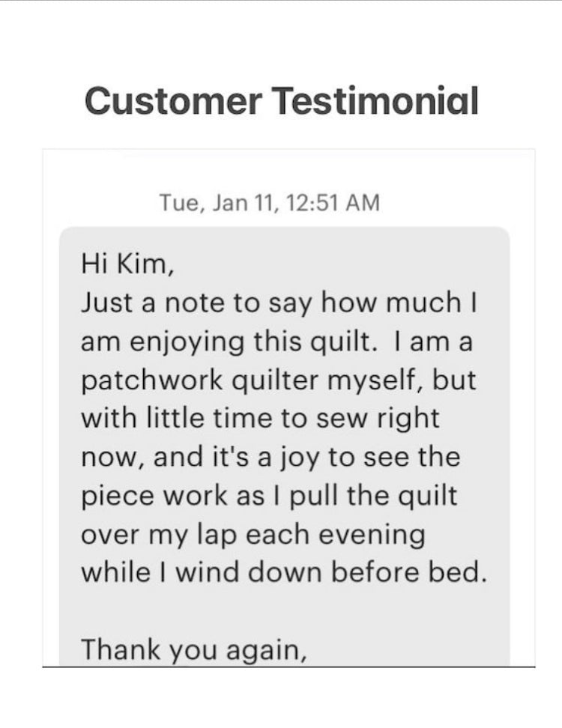Click the "Customer Testimonial" heading
This screenshot has width=562, height=728.
[x=281, y=101]
